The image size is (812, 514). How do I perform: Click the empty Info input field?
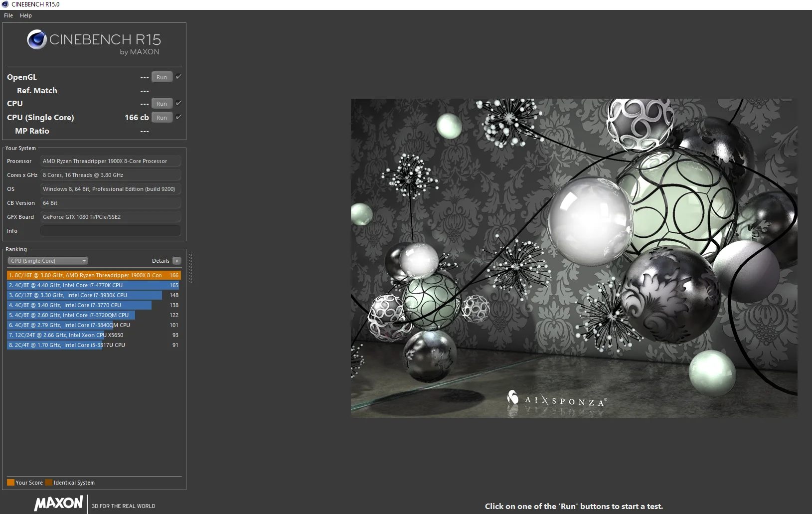[x=110, y=231]
